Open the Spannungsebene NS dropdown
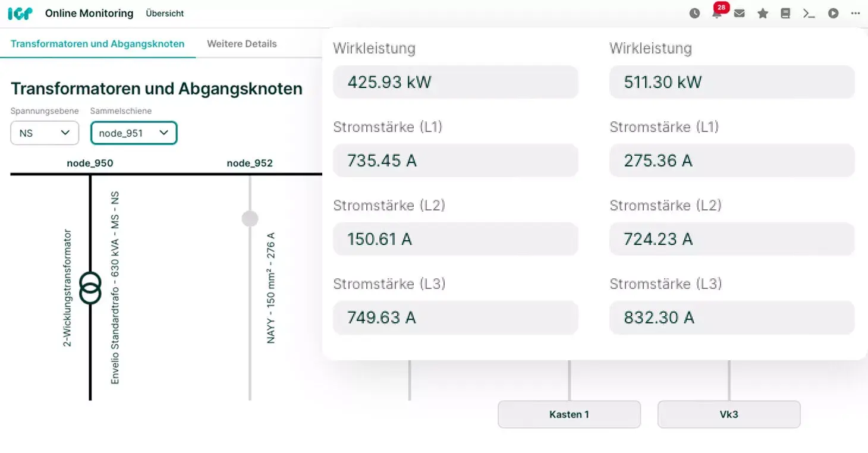The width and height of the screenshot is (868, 453). (45, 133)
